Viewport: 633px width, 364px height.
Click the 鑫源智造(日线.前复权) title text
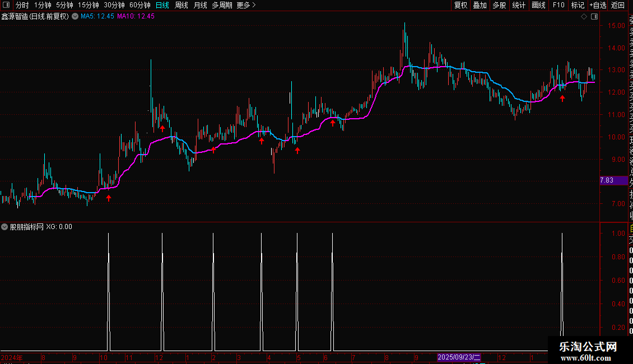point(35,17)
